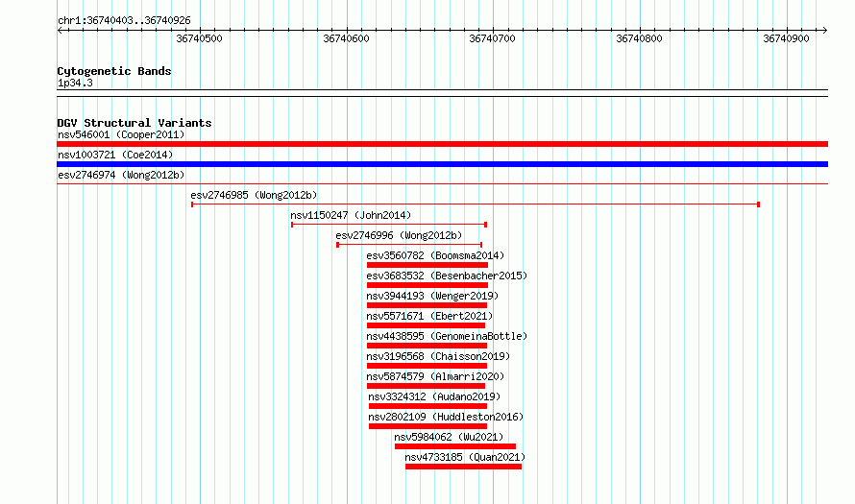This screenshot has height=504, width=855.
Task: Click the 36740700 ruler position marker
Action: (x=493, y=38)
